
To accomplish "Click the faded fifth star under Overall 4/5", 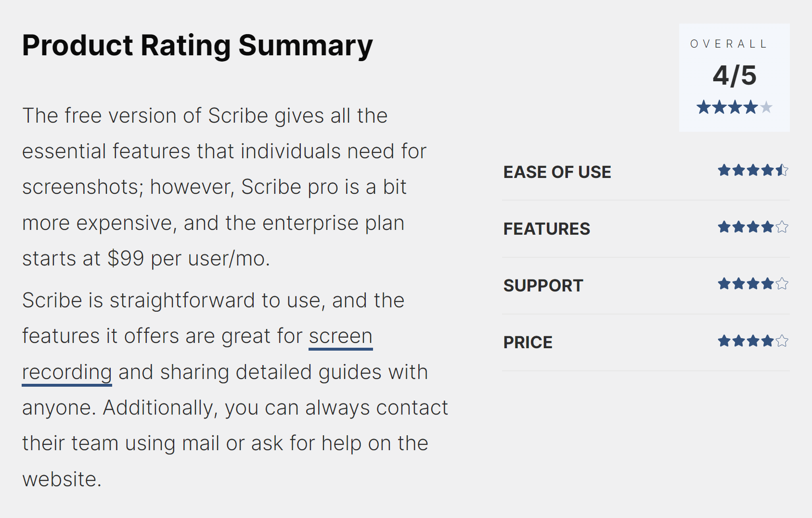I will 767,107.
